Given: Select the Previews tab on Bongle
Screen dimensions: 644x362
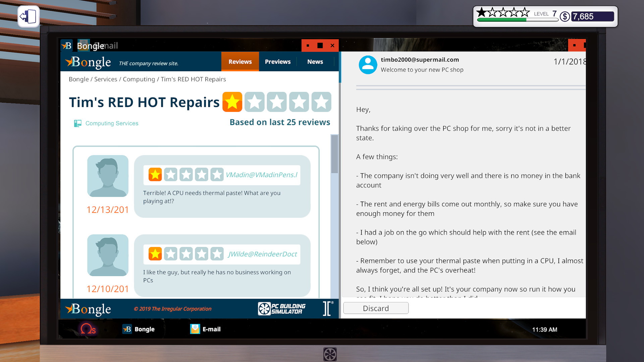Looking at the screenshot, I should [x=277, y=61].
